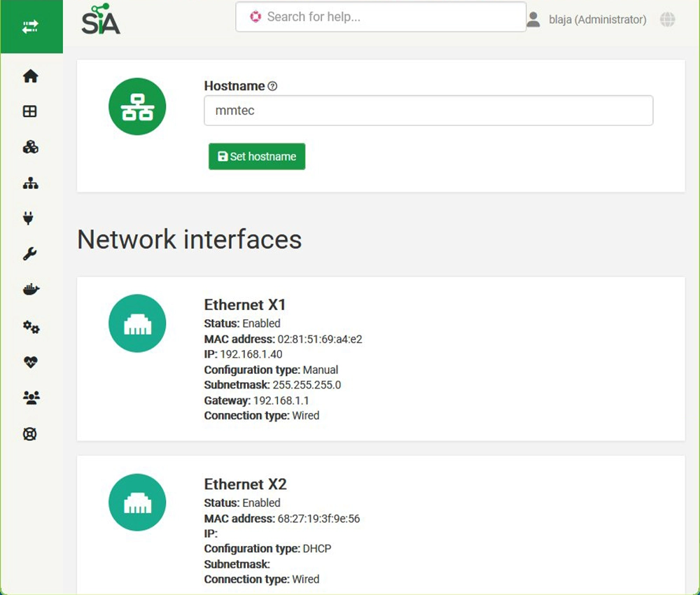Open the Docker whale icon

31,290
